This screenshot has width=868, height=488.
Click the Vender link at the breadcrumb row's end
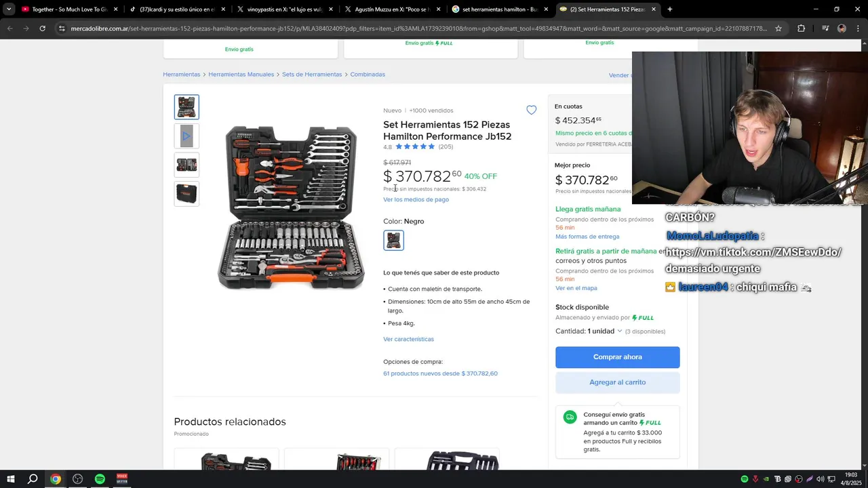[620, 75]
